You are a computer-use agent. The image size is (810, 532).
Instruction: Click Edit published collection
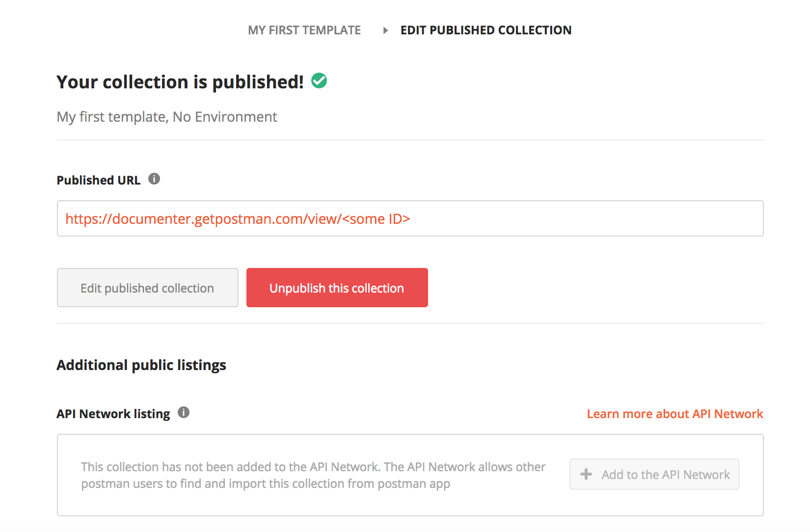pos(147,288)
